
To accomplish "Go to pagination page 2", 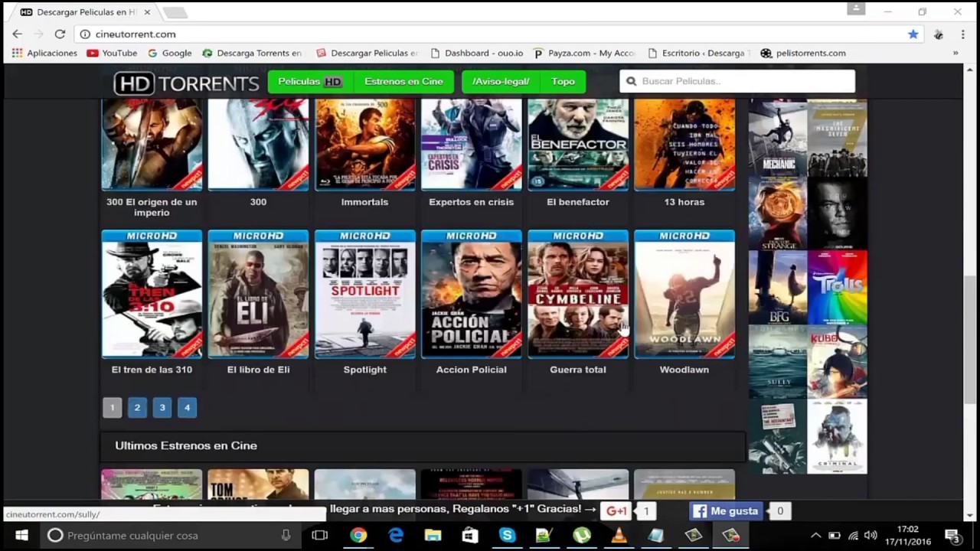I will tap(137, 408).
